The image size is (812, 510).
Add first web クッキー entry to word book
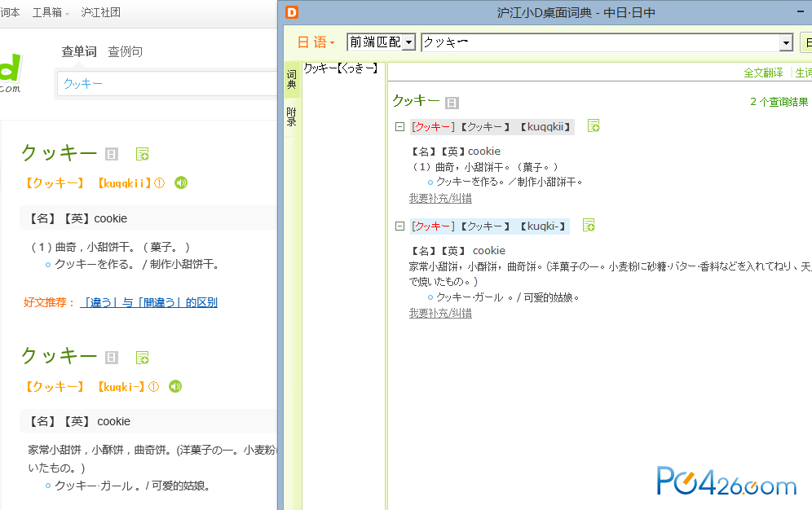tap(143, 154)
